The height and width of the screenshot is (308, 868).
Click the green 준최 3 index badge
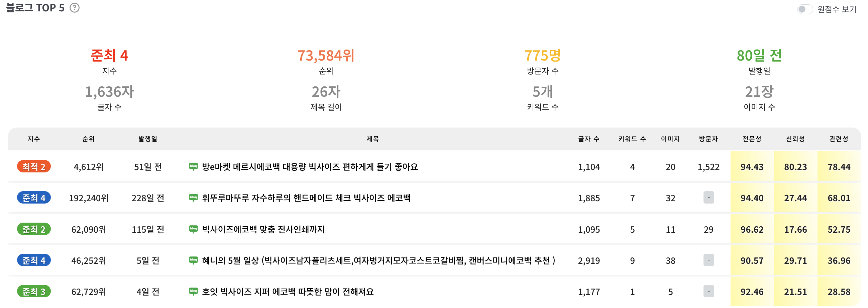coord(34,292)
